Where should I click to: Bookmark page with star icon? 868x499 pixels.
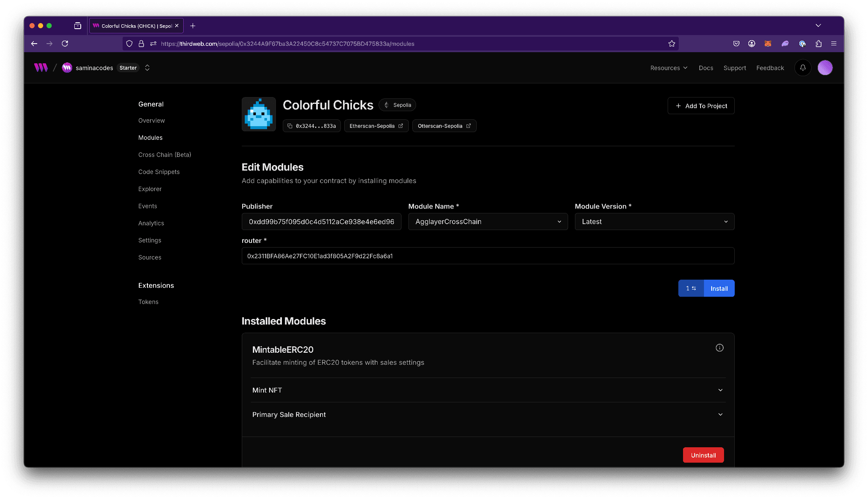tap(672, 44)
